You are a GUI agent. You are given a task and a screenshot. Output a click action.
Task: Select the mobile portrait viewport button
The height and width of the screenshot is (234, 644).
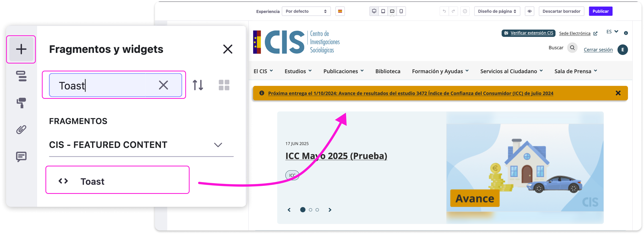[x=401, y=11]
